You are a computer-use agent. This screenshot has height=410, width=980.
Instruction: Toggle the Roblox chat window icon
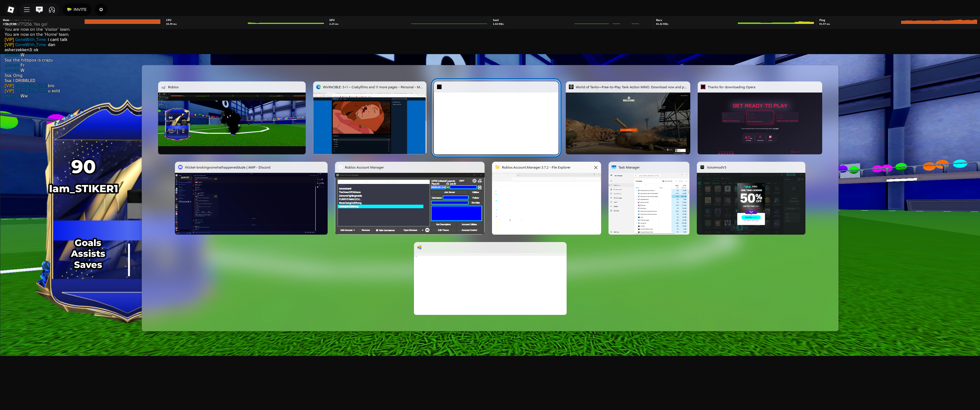(39, 9)
